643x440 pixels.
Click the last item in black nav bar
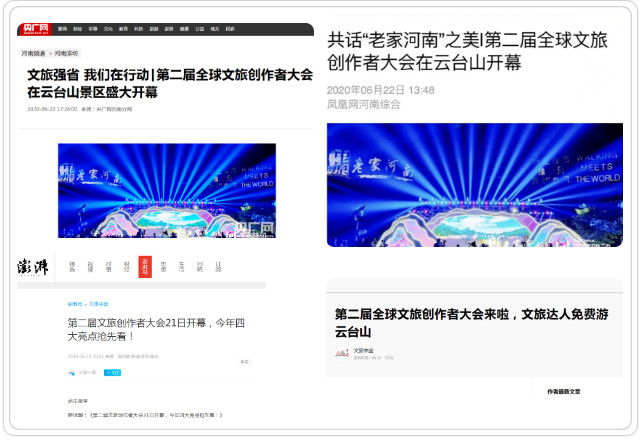click(x=229, y=31)
